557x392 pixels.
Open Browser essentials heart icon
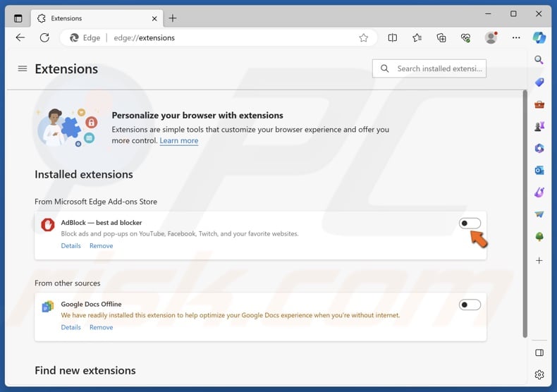(x=466, y=37)
